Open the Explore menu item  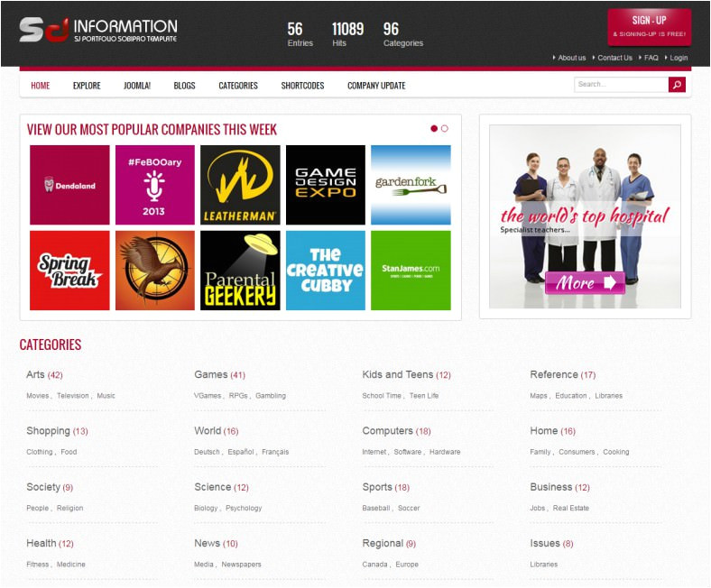87,86
